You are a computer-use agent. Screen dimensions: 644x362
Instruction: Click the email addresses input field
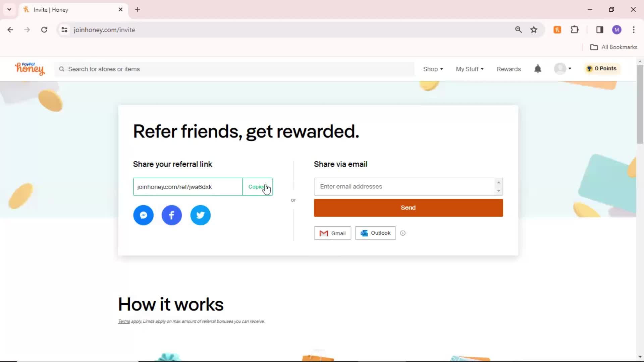pyautogui.click(x=408, y=186)
